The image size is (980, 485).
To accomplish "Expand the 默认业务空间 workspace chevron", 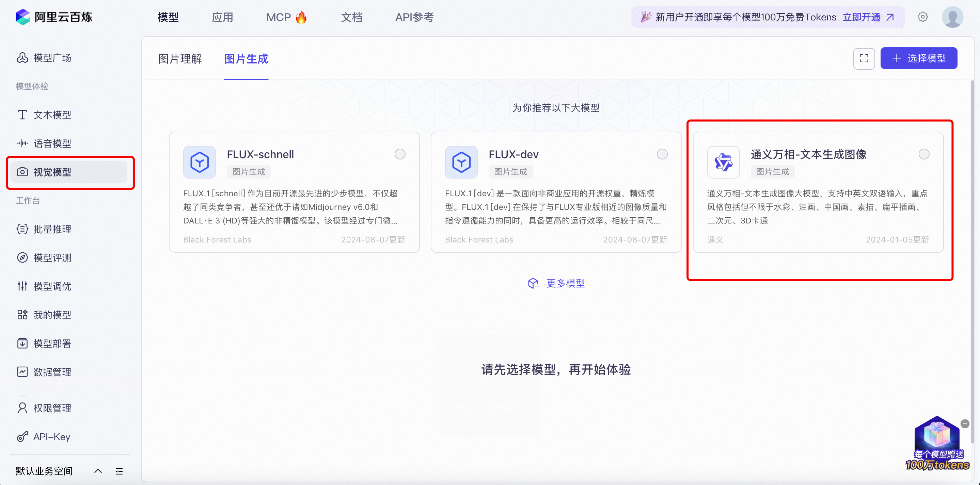I will pyautogui.click(x=98, y=471).
